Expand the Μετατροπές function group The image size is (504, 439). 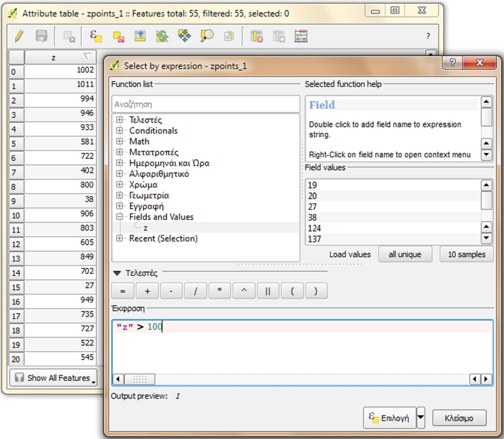[119, 152]
